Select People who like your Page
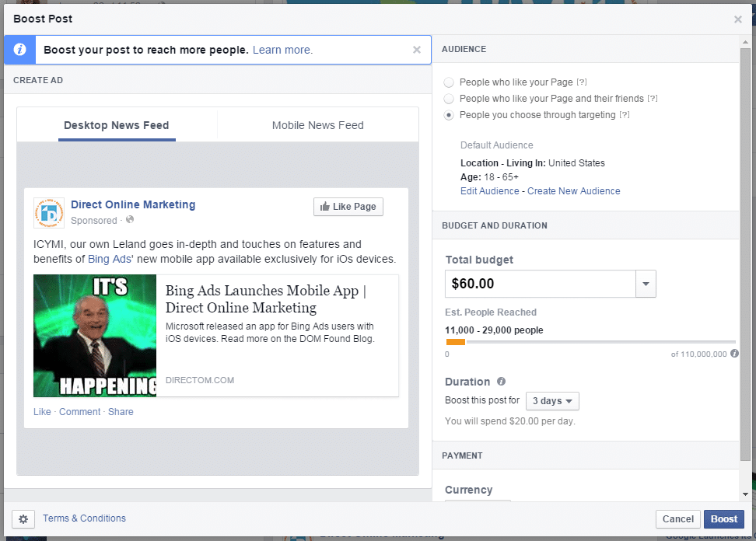This screenshot has width=756, height=541. [x=447, y=82]
